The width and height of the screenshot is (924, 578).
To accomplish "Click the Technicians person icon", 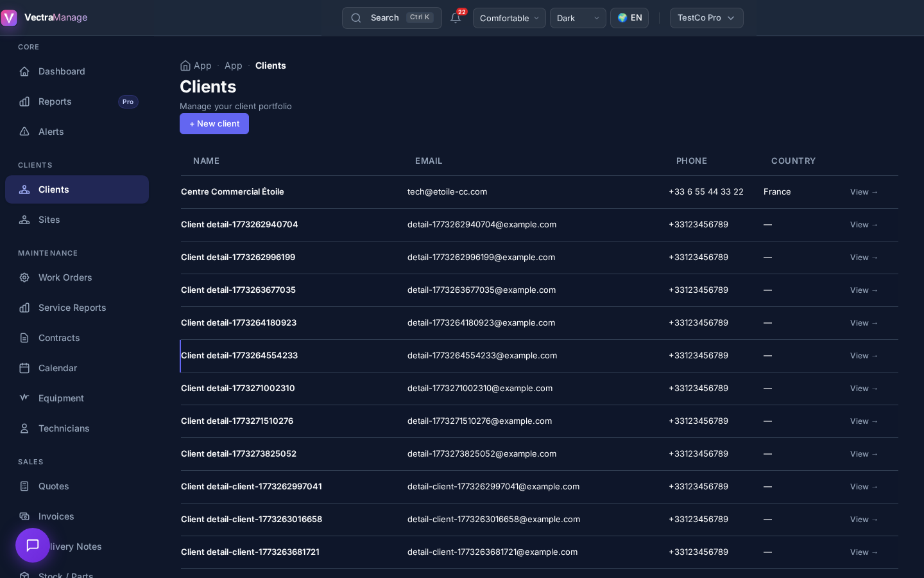I will (x=24, y=428).
